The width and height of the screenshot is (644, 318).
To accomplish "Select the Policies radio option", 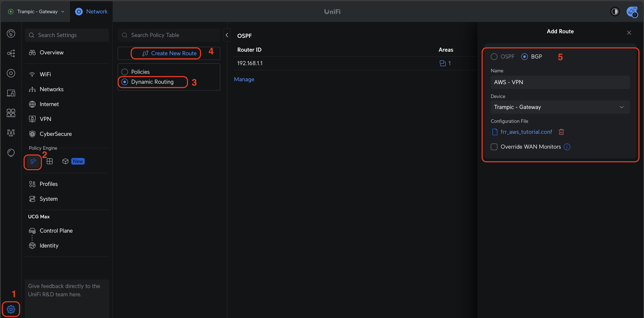I will pos(124,72).
